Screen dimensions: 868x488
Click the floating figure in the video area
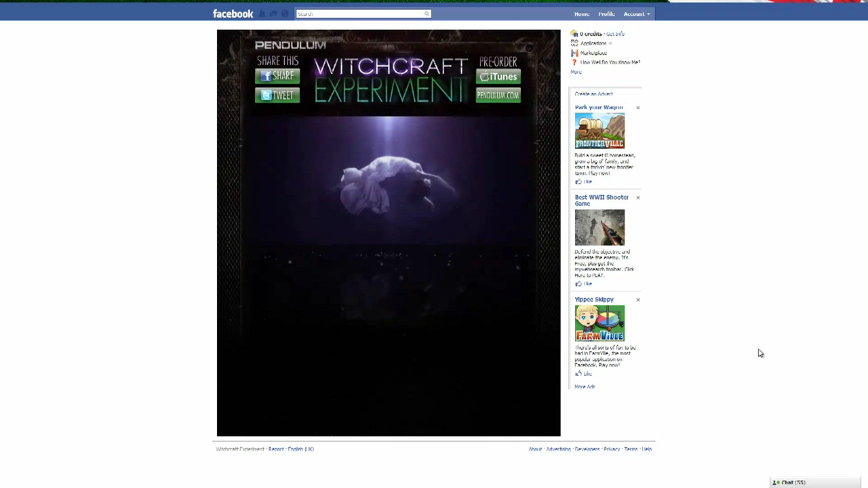click(x=397, y=184)
